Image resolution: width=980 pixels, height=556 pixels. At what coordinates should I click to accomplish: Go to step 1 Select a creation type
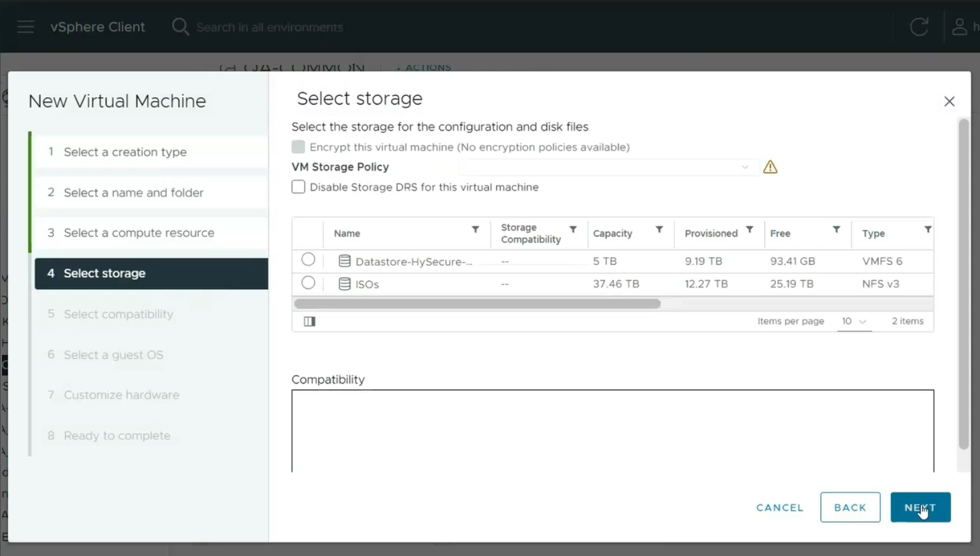pos(125,152)
